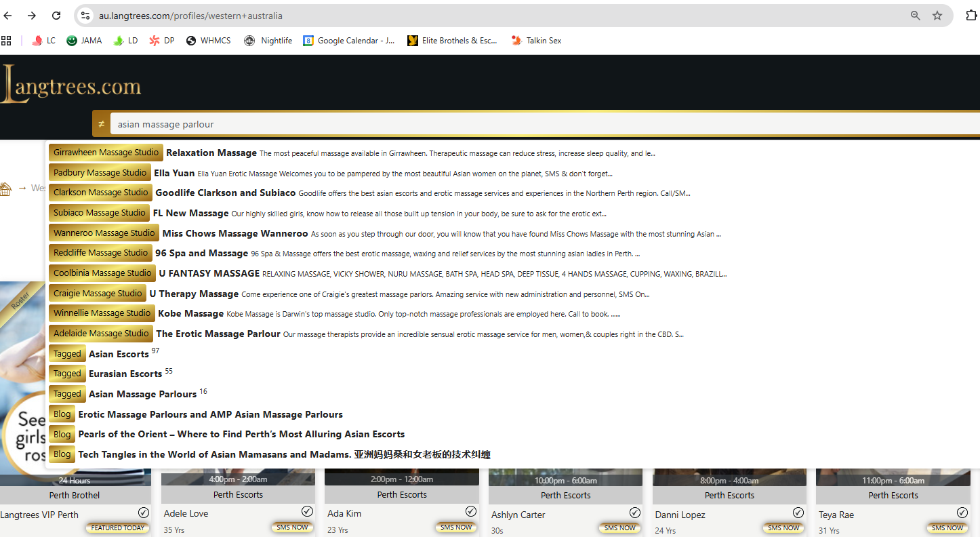Click FEATURED TODAY badge on Langtrees VIP Perth
This screenshot has height=537, width=980.
(x=117, y=528)
